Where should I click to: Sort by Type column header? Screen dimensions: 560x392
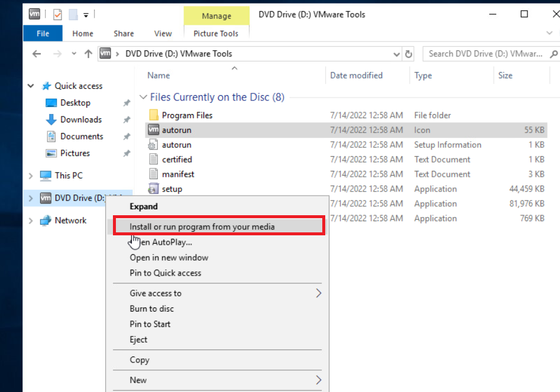[423, 75]
